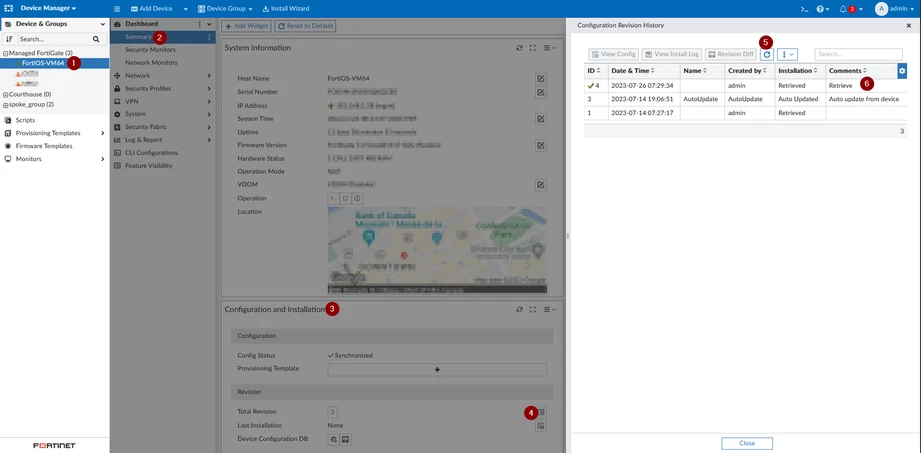The height and width of the screenshot is (453, 921).
Task: Collapse the Managed FortiGate tree group
Action: [5, 53]
